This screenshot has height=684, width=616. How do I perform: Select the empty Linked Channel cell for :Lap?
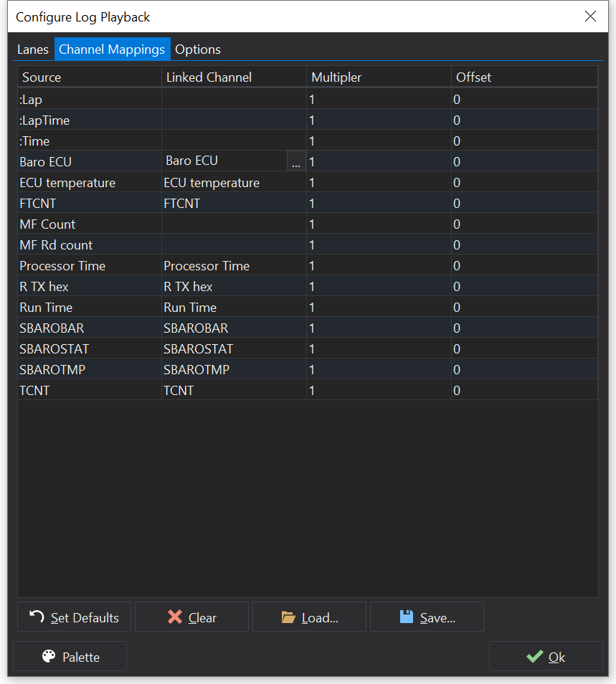pyautogui.click(x=234, y=100)
